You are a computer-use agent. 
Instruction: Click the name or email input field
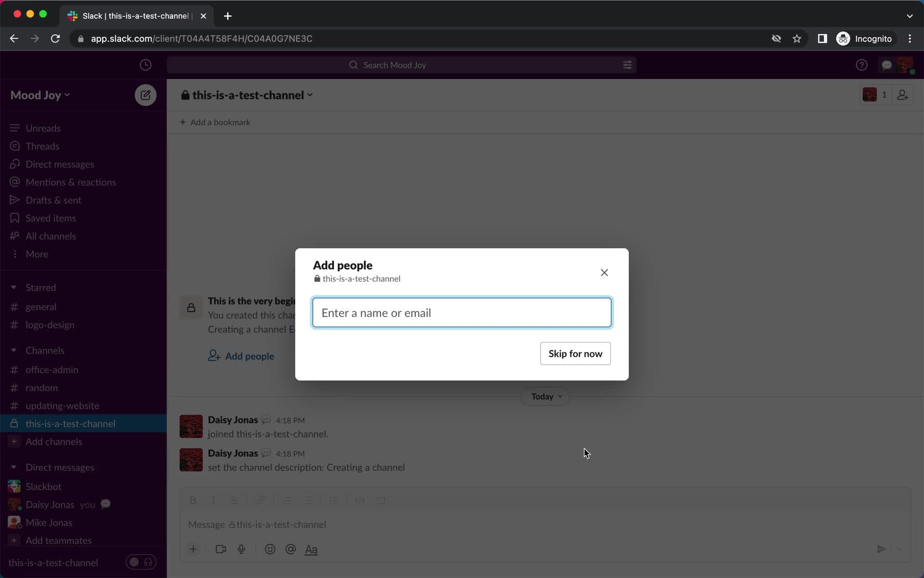[x=461, y=312]
